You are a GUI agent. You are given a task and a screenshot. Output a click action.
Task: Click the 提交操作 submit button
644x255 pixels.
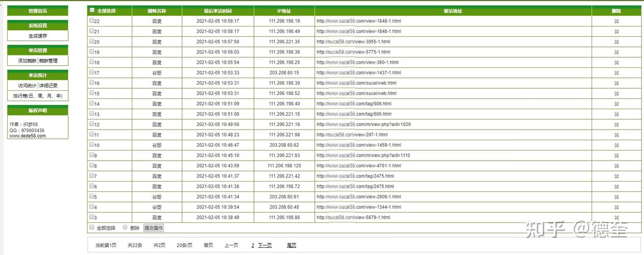coord(154,228)
